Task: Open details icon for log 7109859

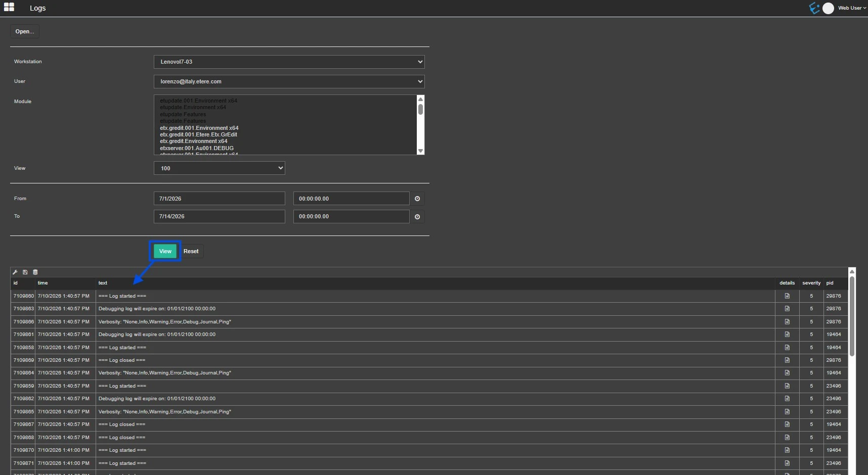Action: tap(787, 386)
